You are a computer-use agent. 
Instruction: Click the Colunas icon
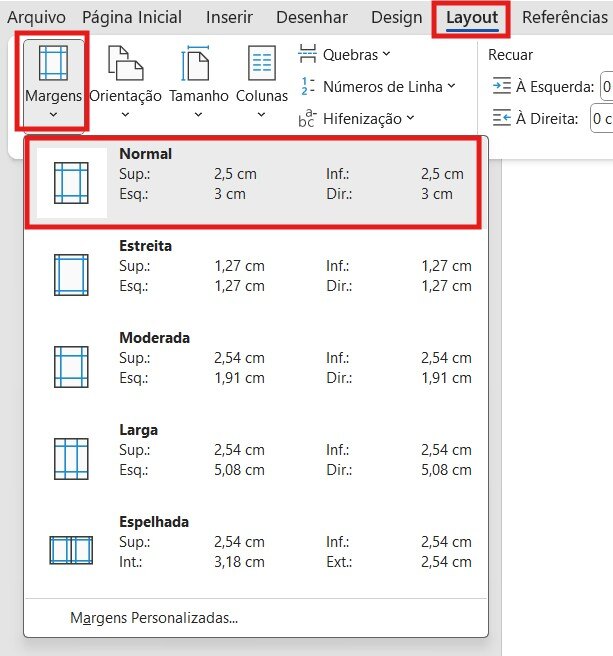(261, 65)
